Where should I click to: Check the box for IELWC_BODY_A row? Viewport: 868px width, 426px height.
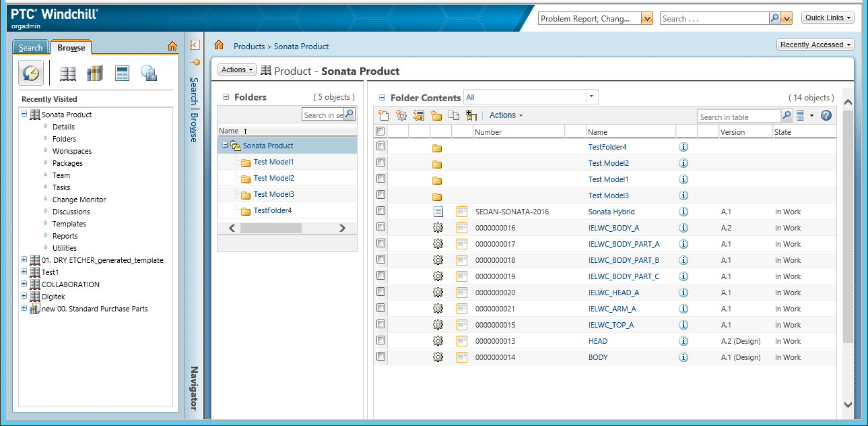coord(380,227)
